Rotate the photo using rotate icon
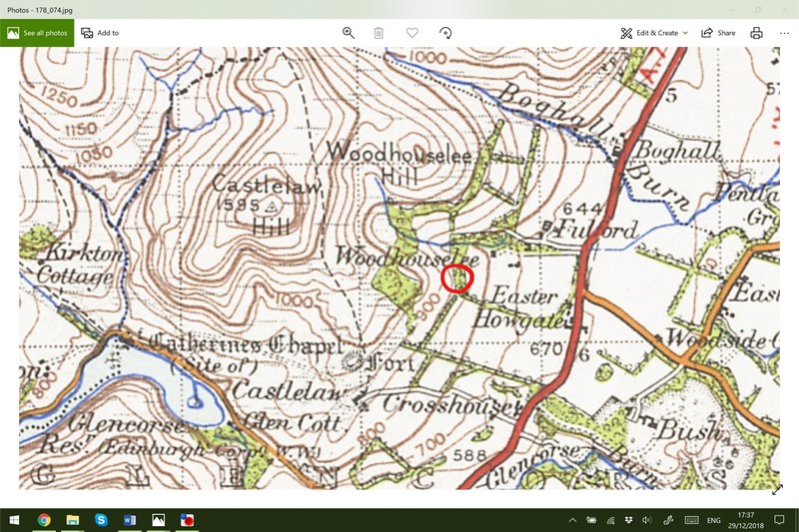The image size is (799, 532). (445, 33)
